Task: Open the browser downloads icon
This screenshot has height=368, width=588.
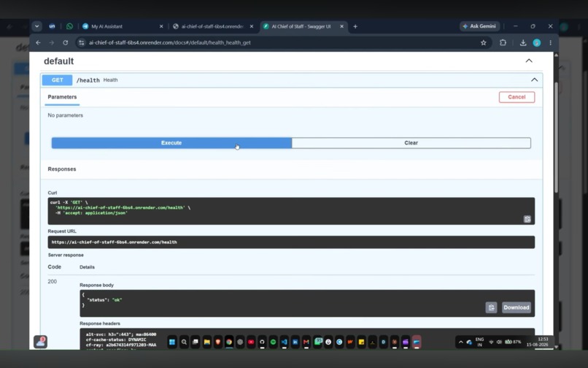Action: point(523,43)
